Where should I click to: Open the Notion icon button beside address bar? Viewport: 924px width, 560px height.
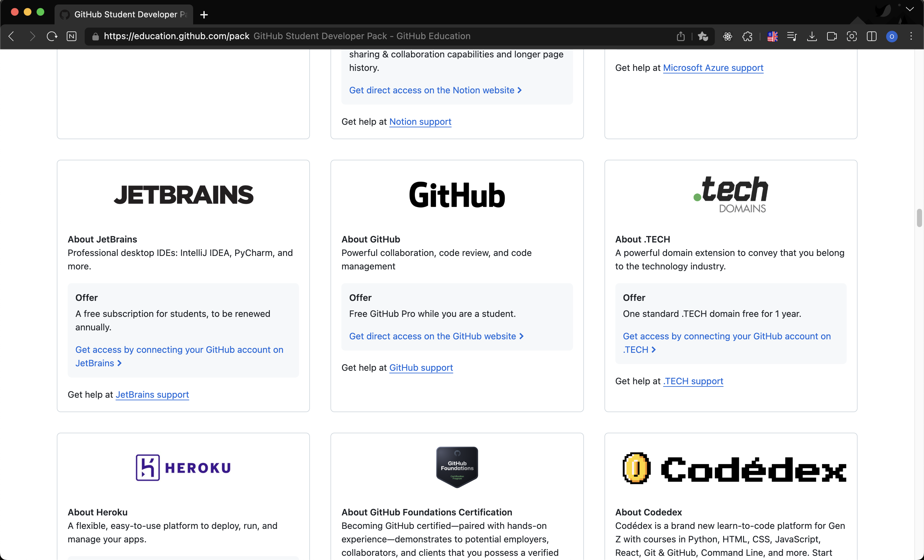pyautogui.click(x=72, y=36)
